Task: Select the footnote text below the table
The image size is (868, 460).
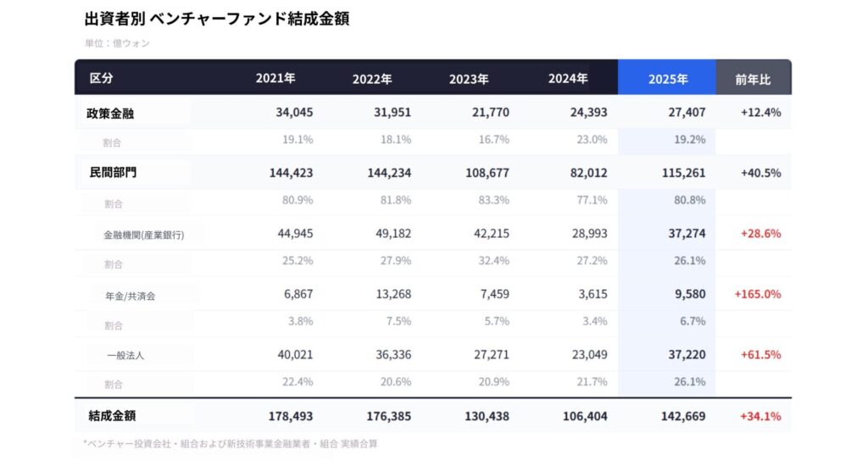Action: pyautogui.click(x=231, y=443)
